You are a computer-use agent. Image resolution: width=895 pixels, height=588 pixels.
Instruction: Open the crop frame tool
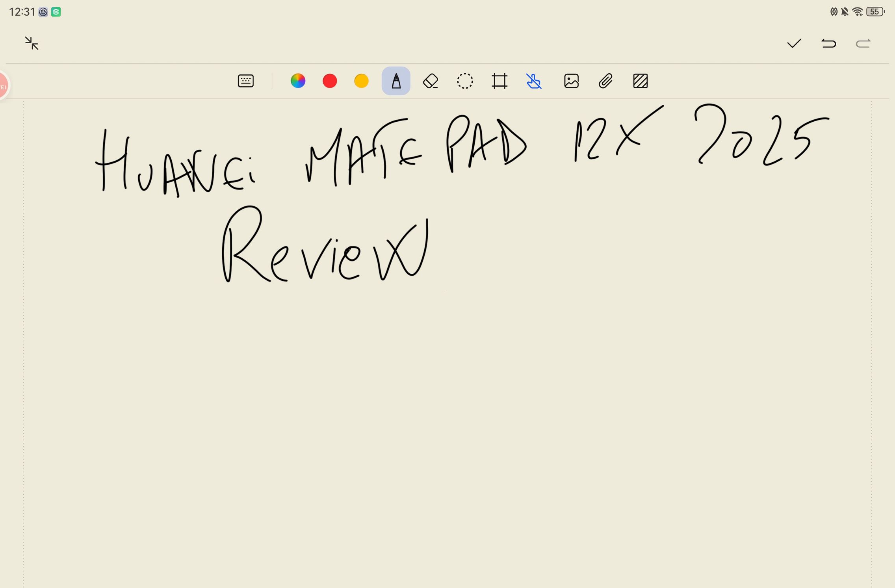pyautogui.click(x=499, y=81)
